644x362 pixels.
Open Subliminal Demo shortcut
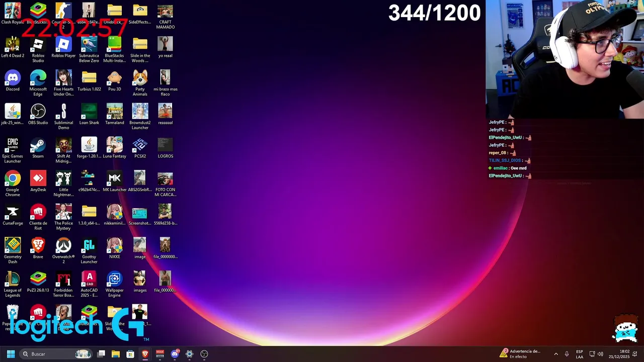click(x=63, y=117)
